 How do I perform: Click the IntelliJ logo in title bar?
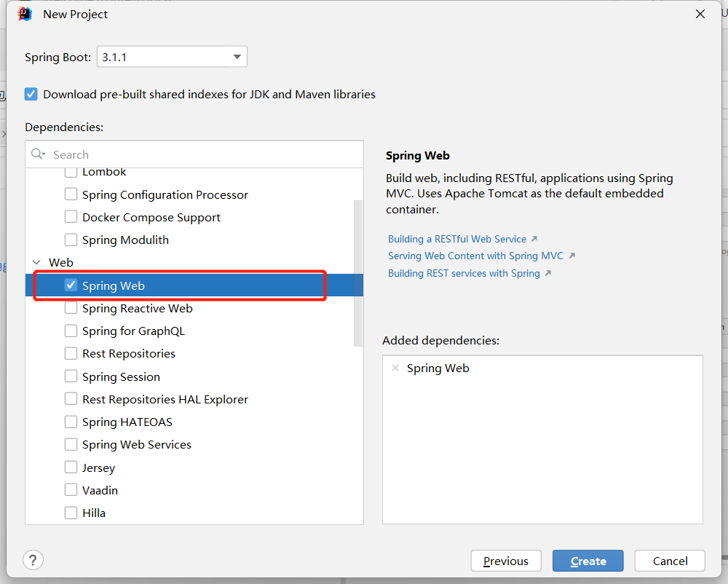(x=25, y=14)
